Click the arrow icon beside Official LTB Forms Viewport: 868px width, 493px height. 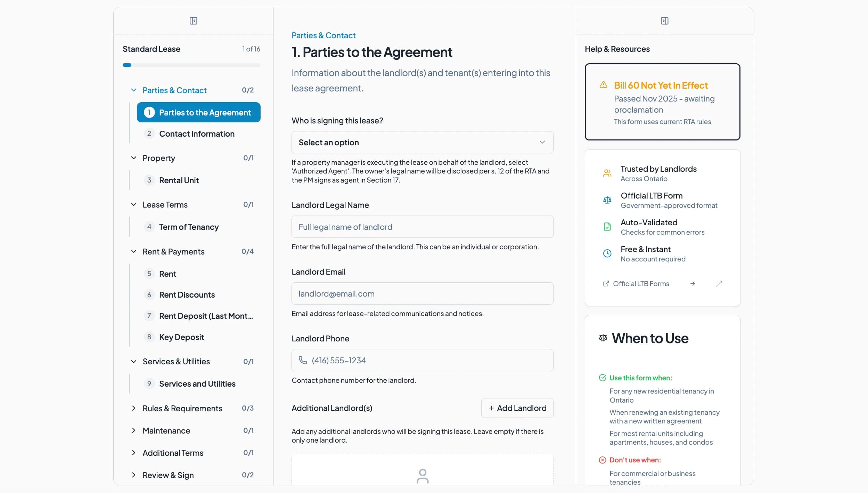[693, 284]
